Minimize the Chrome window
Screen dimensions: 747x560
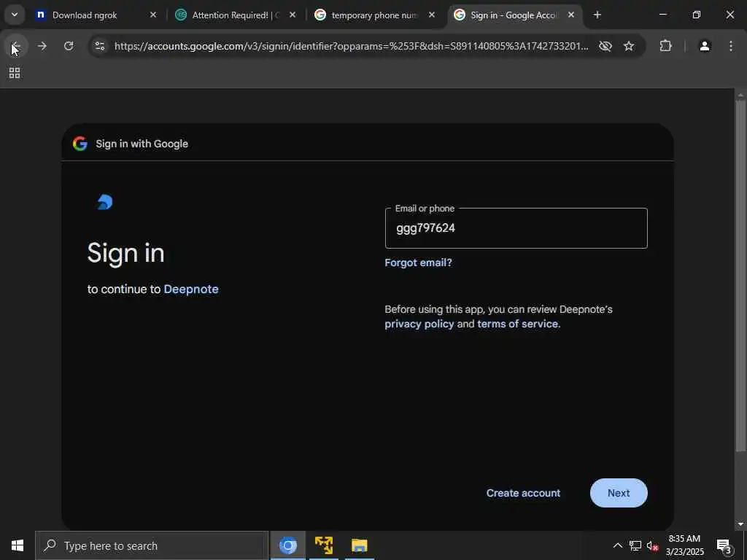click(662, 15)
